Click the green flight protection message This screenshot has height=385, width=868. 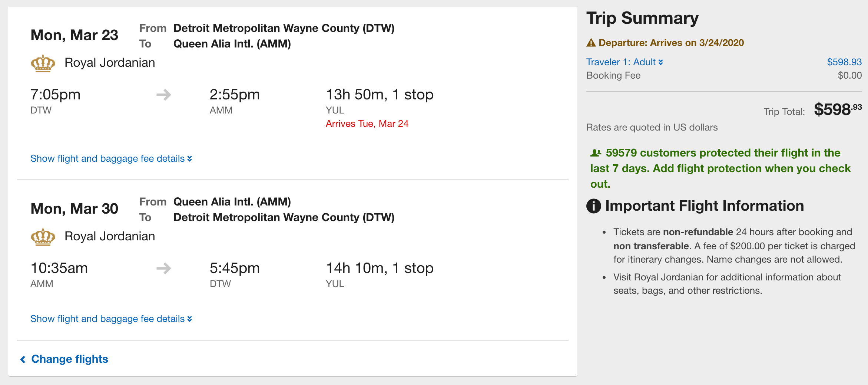720,168
